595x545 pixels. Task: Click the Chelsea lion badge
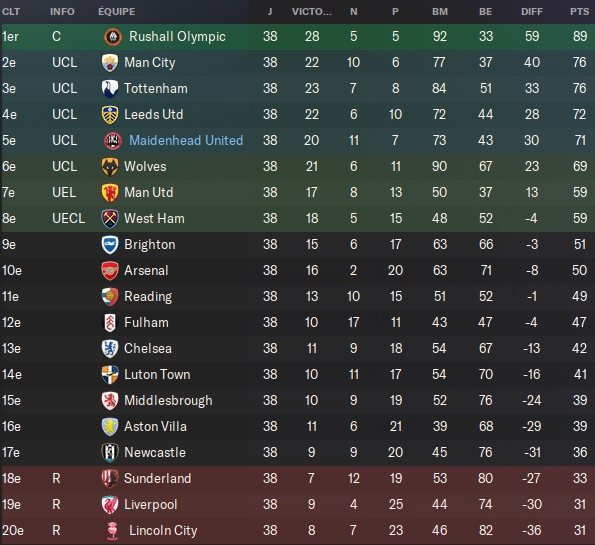(110, 349)
